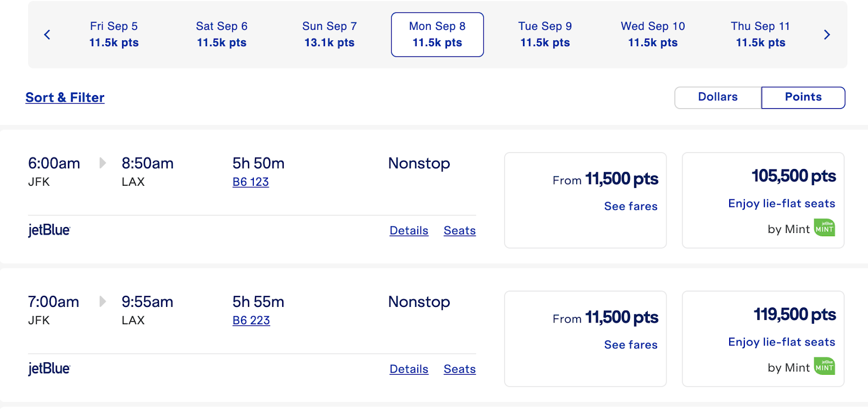The width and height of the screenshot is (868, 409).
Task: Switch price display to Points
Action: 803,97
